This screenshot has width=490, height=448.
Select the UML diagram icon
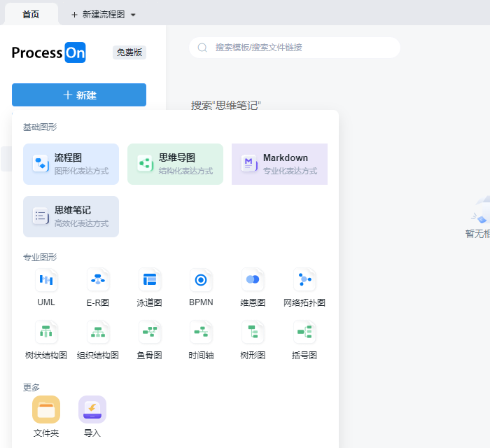46,281
